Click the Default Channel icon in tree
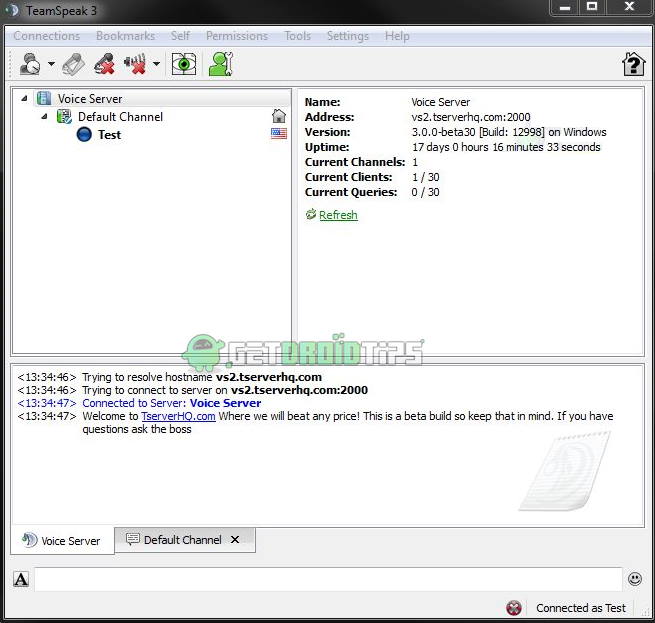655x623 pixels. pyautogui.click(x=64, y=117)
